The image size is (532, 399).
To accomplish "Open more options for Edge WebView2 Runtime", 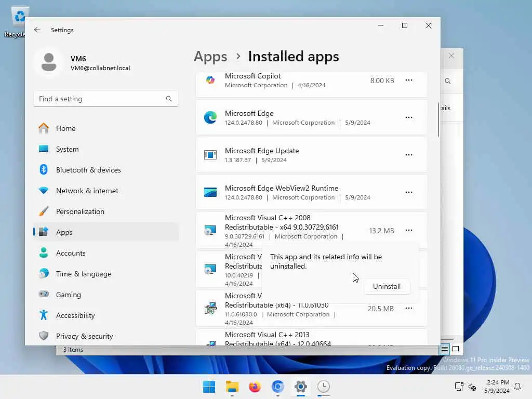I will coord(409,192).
